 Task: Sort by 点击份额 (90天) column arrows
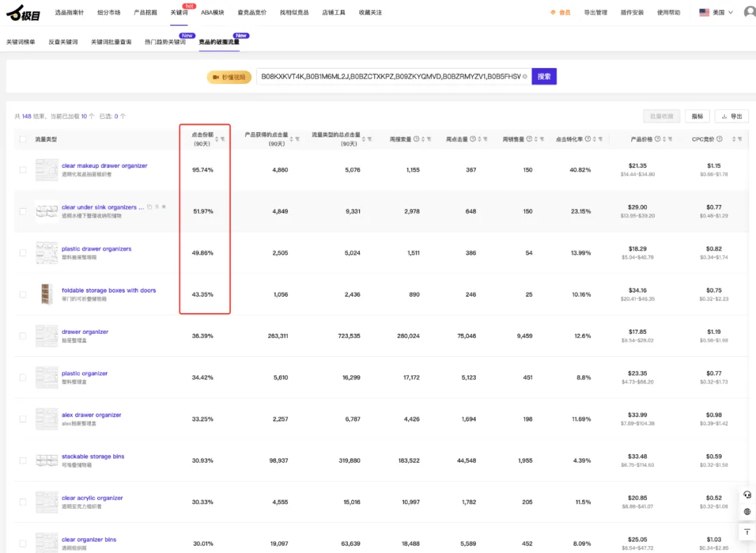click(216, 139)
